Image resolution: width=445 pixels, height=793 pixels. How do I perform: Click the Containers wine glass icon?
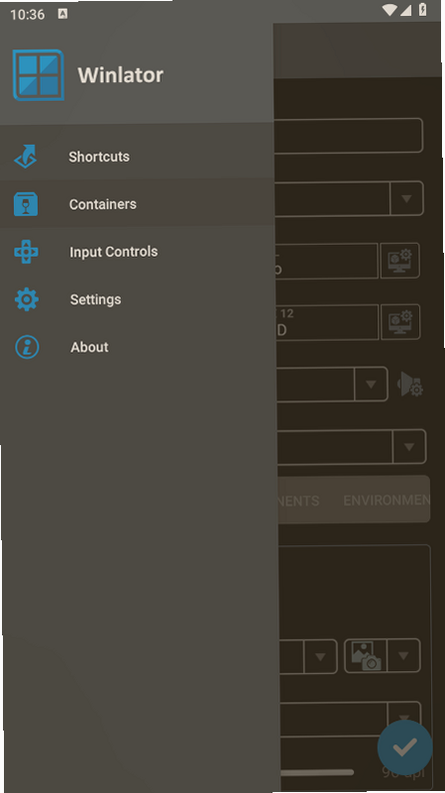pos(26,204)
